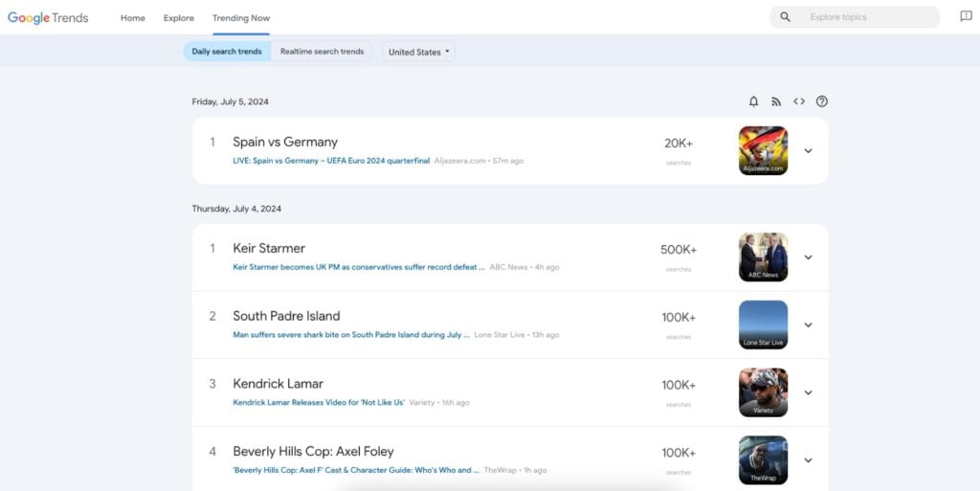This screenshot has height=491, width=980.
Task: Open the Keir Starmer becomes UK PM link
Action: (359, 267)
